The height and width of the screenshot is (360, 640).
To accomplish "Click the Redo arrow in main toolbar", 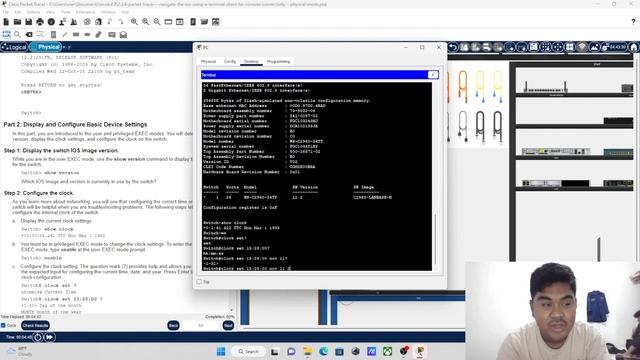I will (x=121, y=22).
